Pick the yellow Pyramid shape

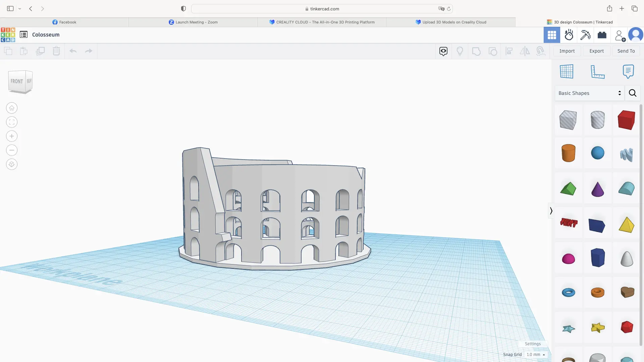(626, 225)
